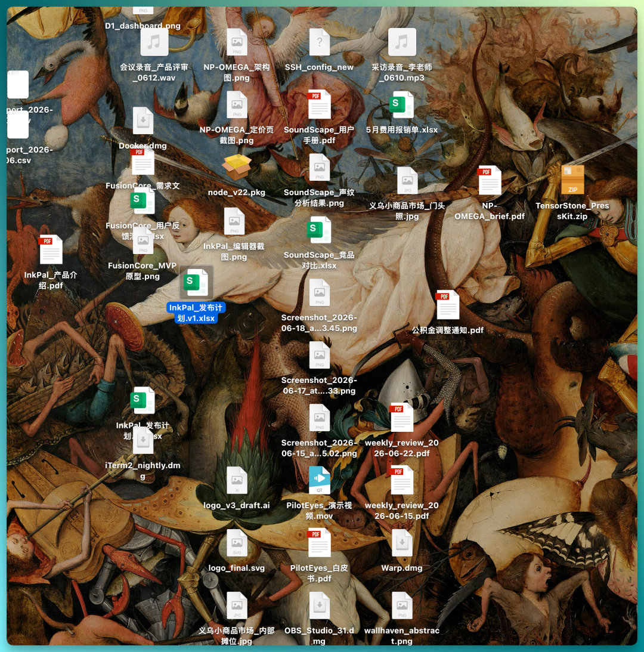Click the InkPal_编辑器截图.png image icon
The image size is (644, 652).
pyautogui.click(x=234, y=221)
